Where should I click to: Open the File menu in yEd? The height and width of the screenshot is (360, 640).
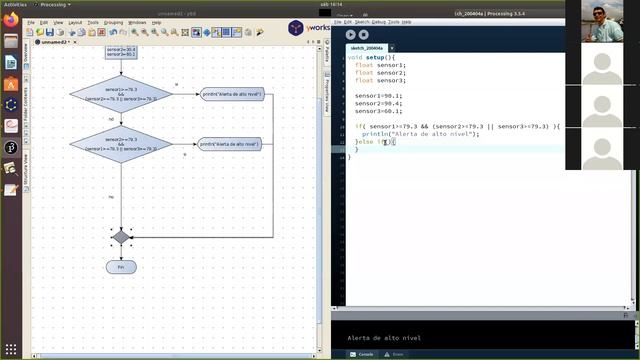pyautogui.click(x=31, y=22)
